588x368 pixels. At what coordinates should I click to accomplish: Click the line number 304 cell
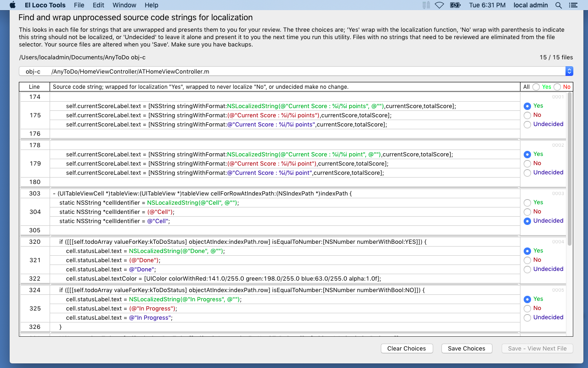(x=35, y=212)
